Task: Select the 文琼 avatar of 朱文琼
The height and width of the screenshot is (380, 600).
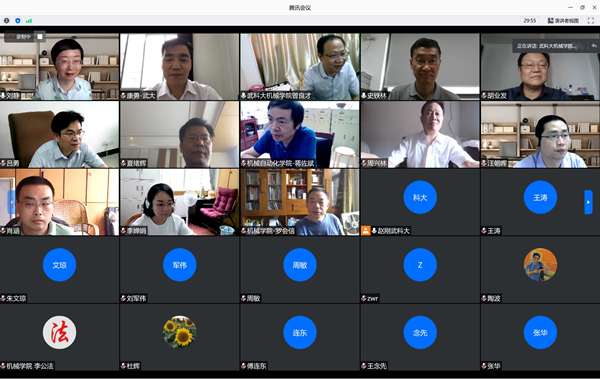Action: [x=59, y=265]
